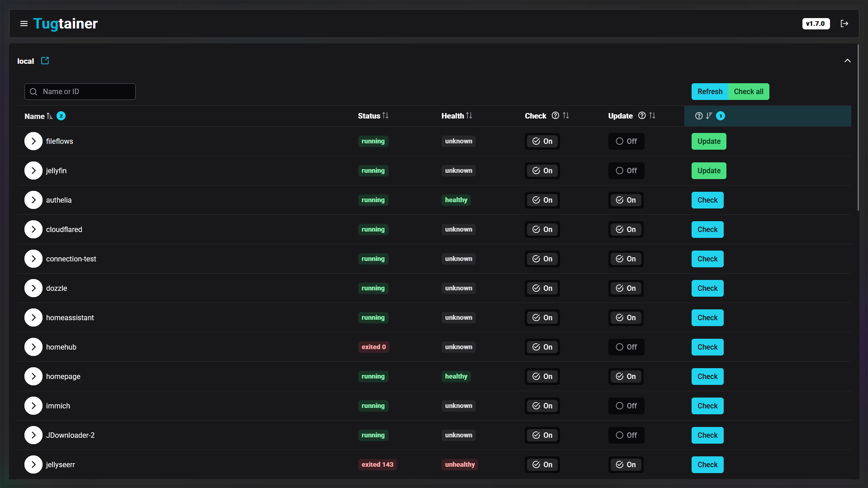This screenshot has height=488, width=868.
Task: Focus the Name or ID search field
Action: tap(80, 92)
